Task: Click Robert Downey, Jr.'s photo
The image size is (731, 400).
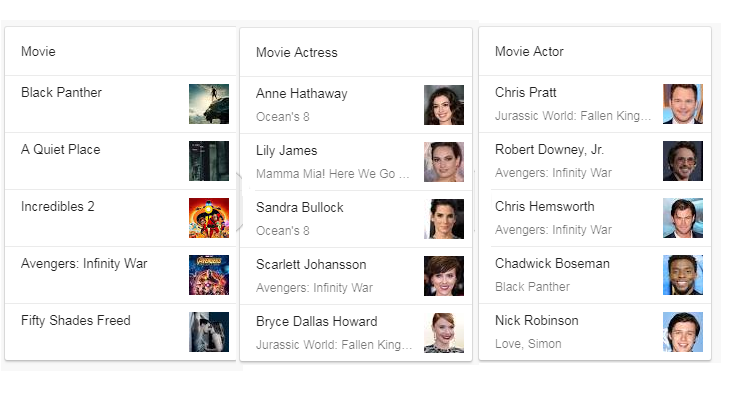Action: coord(683,161)
